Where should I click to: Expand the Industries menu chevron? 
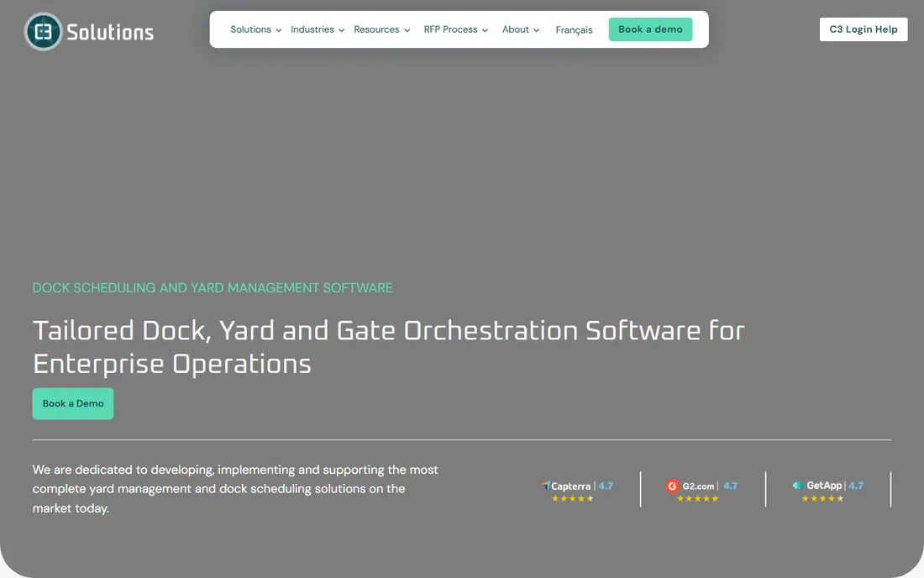click(342, 30)
